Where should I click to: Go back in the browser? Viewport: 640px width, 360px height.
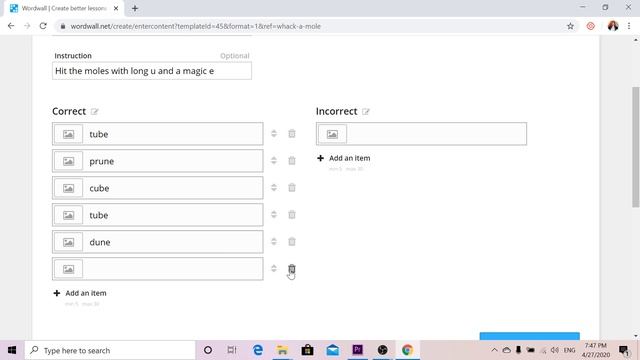coord(11,26)
